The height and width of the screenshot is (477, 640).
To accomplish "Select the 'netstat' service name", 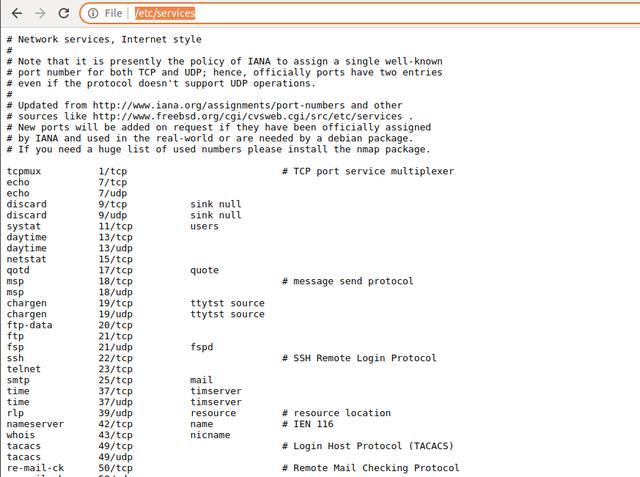I will 27,260.
